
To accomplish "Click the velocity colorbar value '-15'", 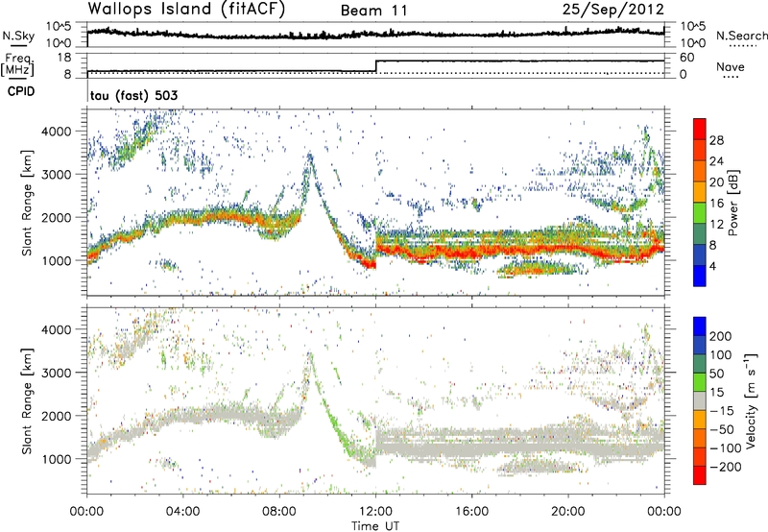I will 722,411.
